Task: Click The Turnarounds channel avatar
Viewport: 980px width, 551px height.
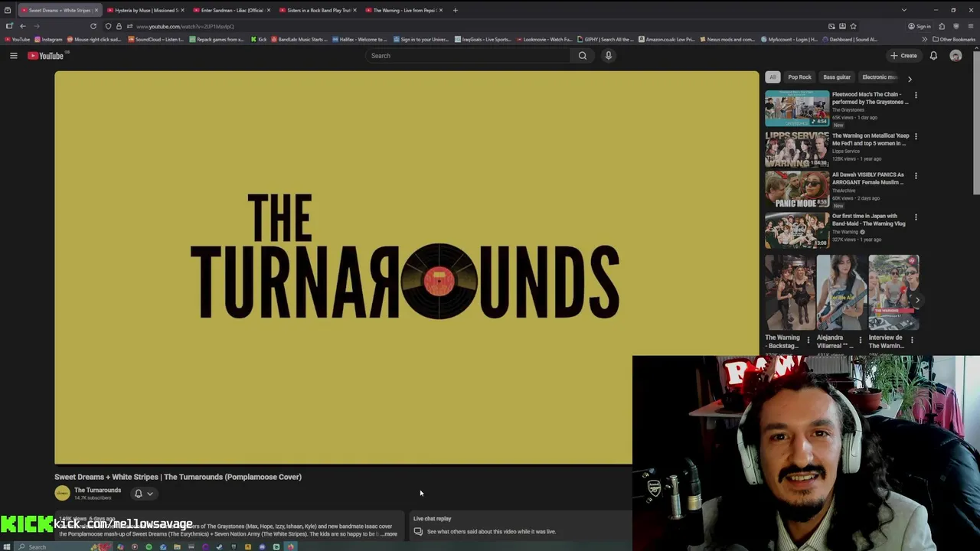Action: [x=62, y=494]
